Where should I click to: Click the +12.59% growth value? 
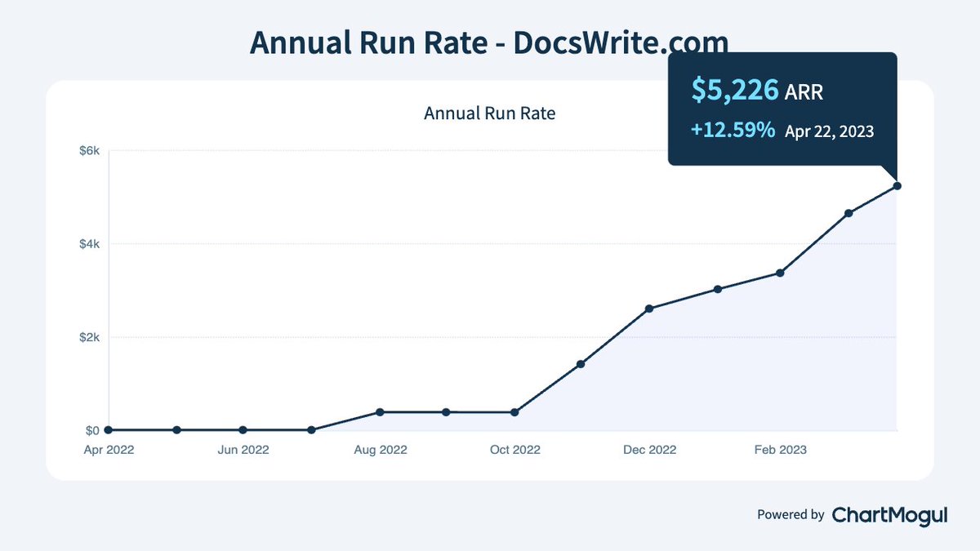pos(733,128)
